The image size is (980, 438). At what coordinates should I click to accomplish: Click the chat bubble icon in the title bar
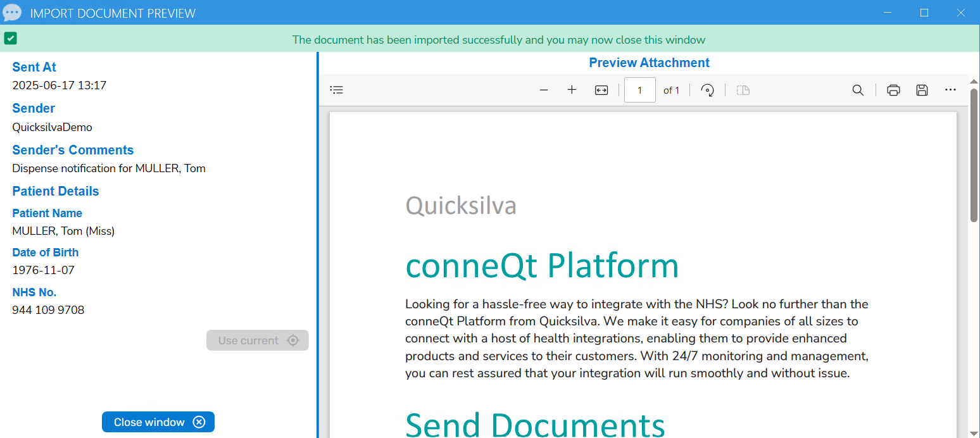click(12, 12)
